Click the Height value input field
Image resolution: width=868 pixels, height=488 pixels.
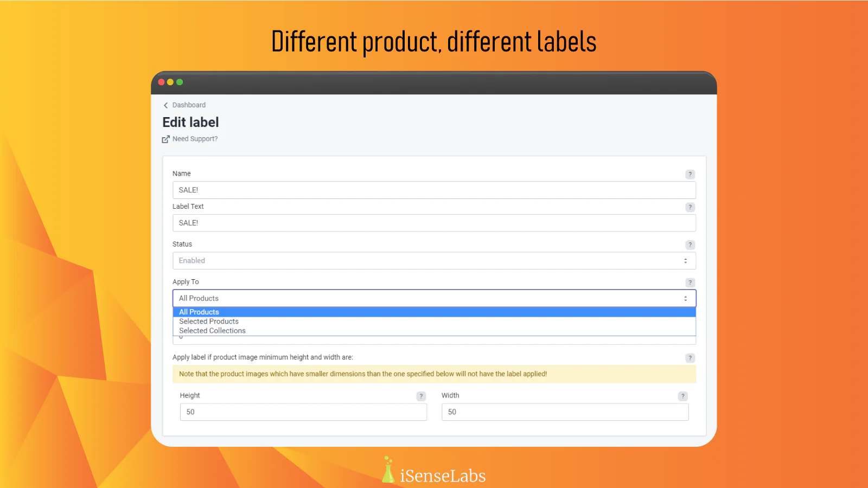pos(303,412)
